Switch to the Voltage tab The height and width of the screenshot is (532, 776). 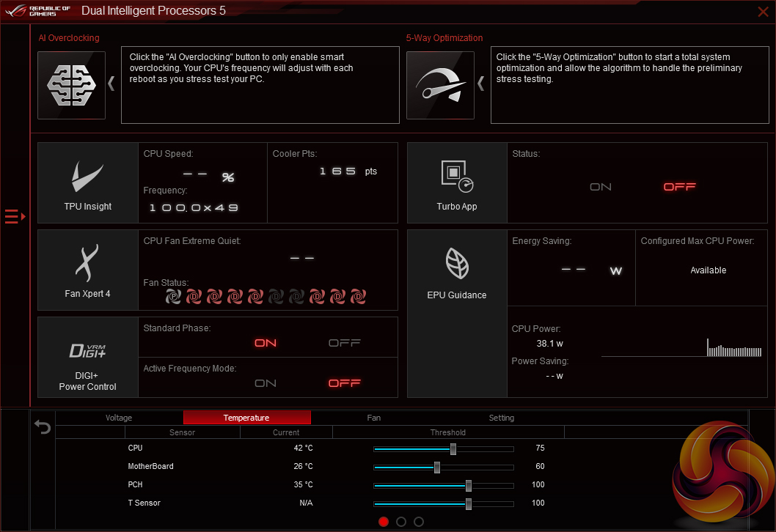pos(119,418)
